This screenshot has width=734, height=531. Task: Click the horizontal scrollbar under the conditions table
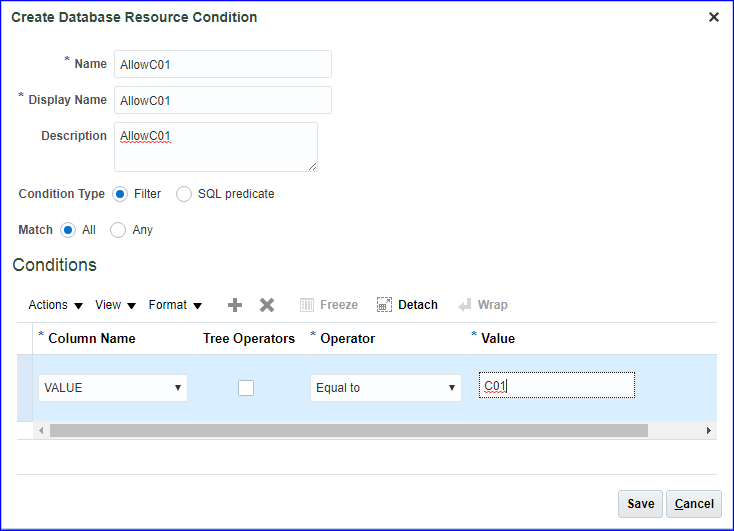(x=348, y=430)
